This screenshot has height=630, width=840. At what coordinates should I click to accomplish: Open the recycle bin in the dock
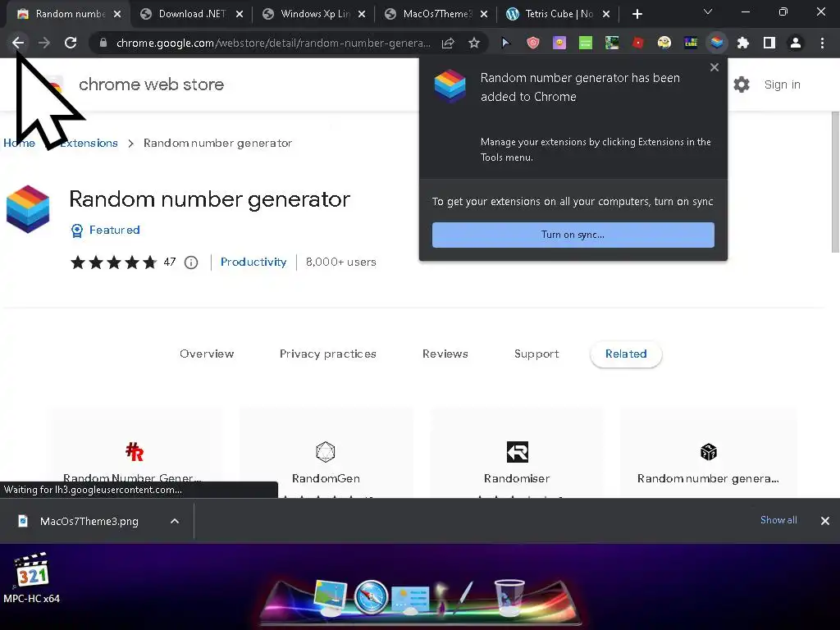click(x=509, y=597)
